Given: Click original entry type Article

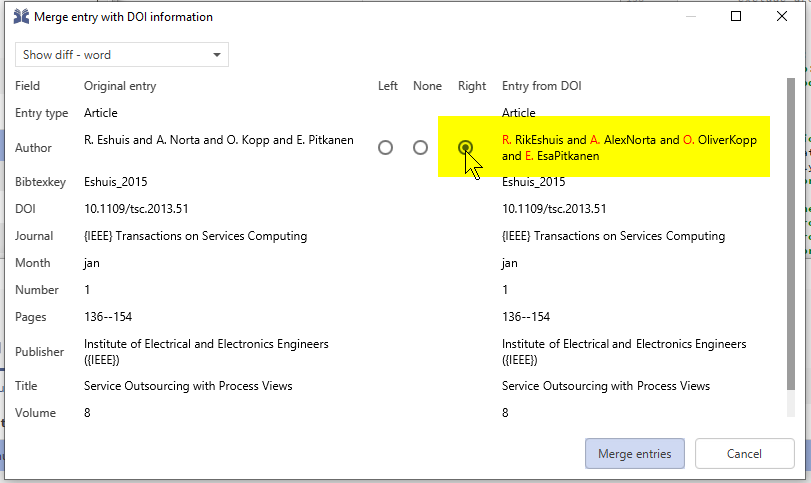Looking at the screenshot, I should 101,113.
